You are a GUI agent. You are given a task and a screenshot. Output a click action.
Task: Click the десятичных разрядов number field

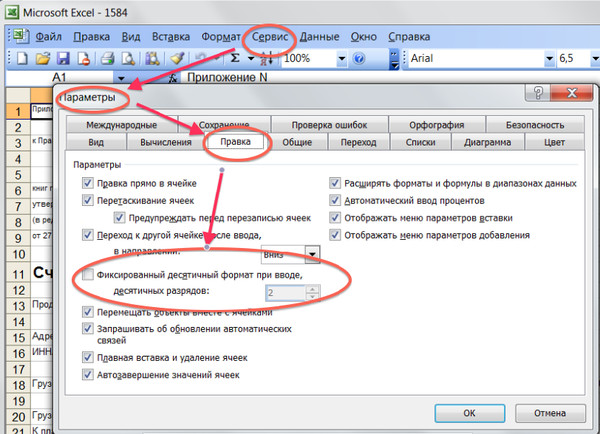[x=286, y=293]
